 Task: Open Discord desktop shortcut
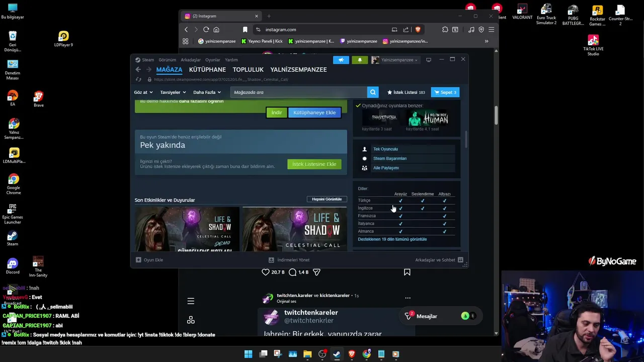click(13, 266)
